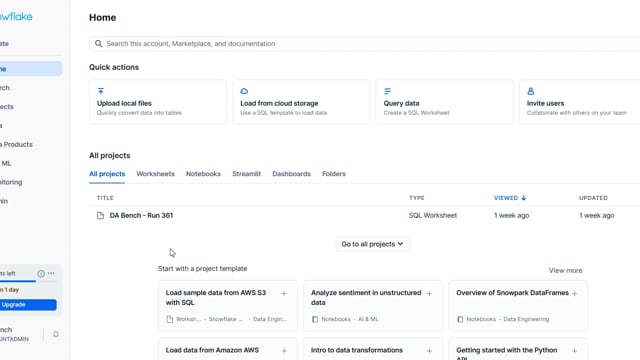Open Monitoring in the left sidebar

31,182
